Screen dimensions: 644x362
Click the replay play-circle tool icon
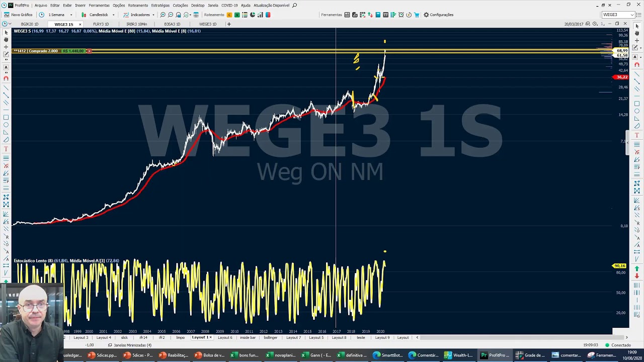(x=409, y=15)
